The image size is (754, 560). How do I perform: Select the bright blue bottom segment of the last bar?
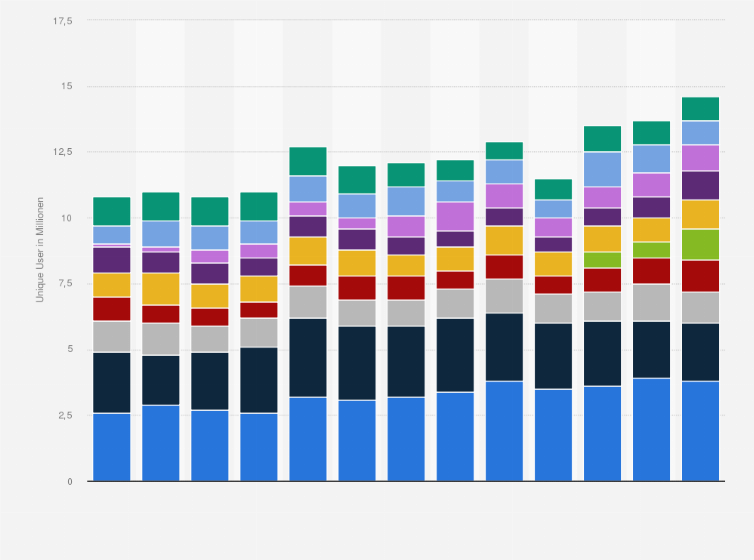pos(701,431)
